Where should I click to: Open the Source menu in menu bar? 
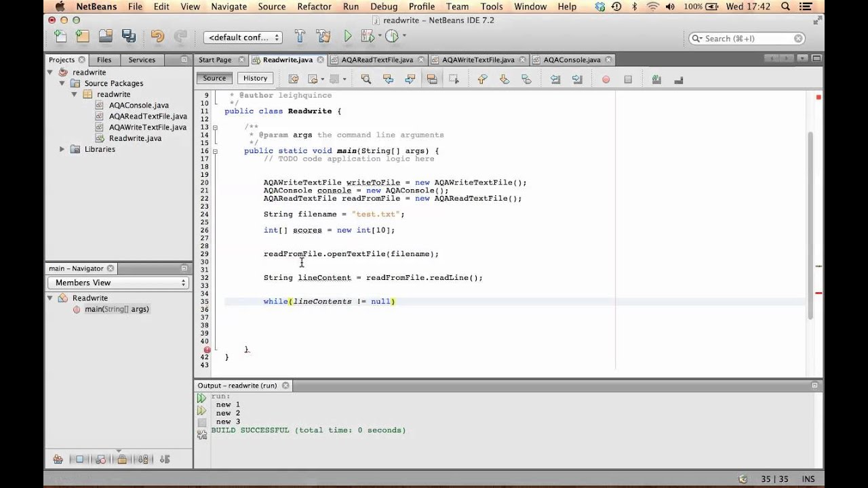point(272,6)
